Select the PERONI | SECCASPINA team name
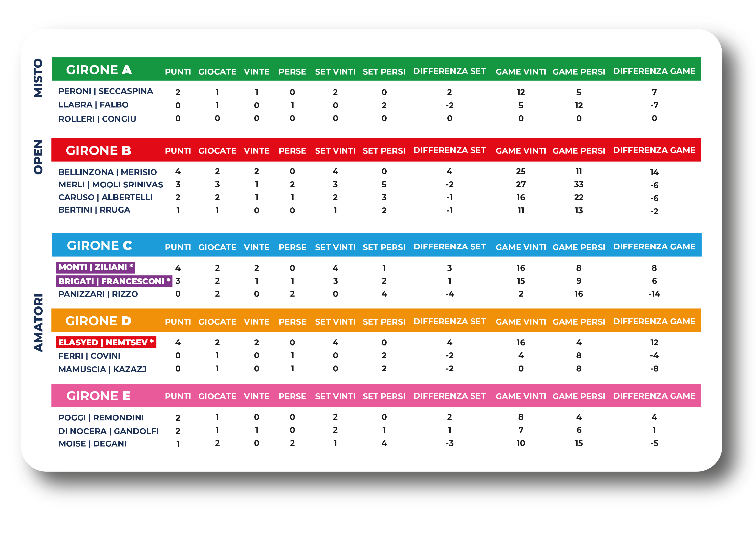 click(105, 91)
